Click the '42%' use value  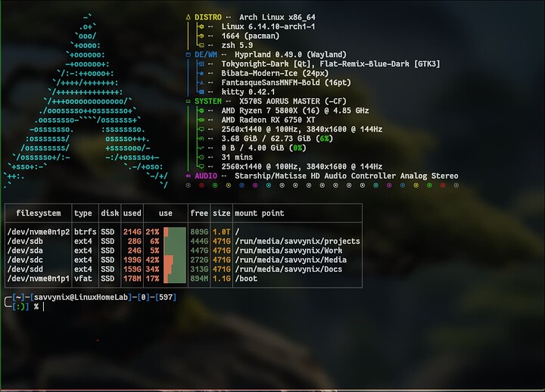pos(152,260)
